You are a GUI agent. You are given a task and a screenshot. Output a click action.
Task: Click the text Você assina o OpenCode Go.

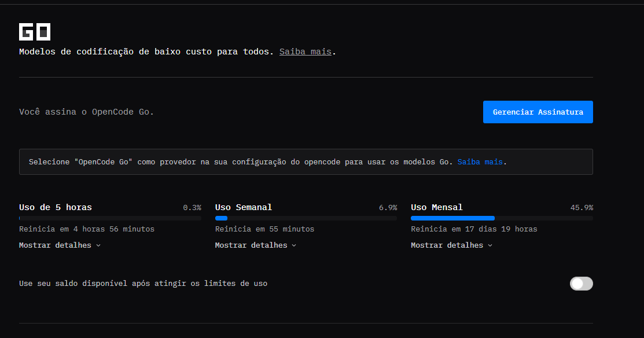(86, 112)
